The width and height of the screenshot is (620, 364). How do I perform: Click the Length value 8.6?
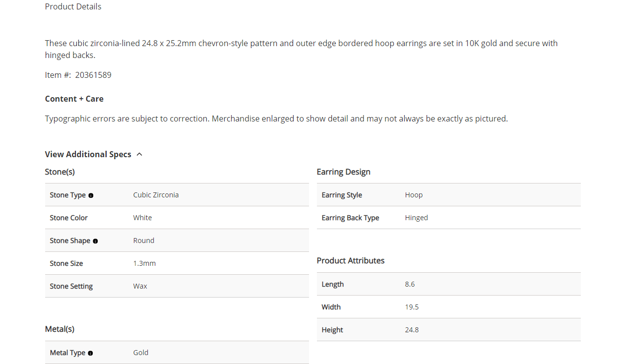coord(410,284)
